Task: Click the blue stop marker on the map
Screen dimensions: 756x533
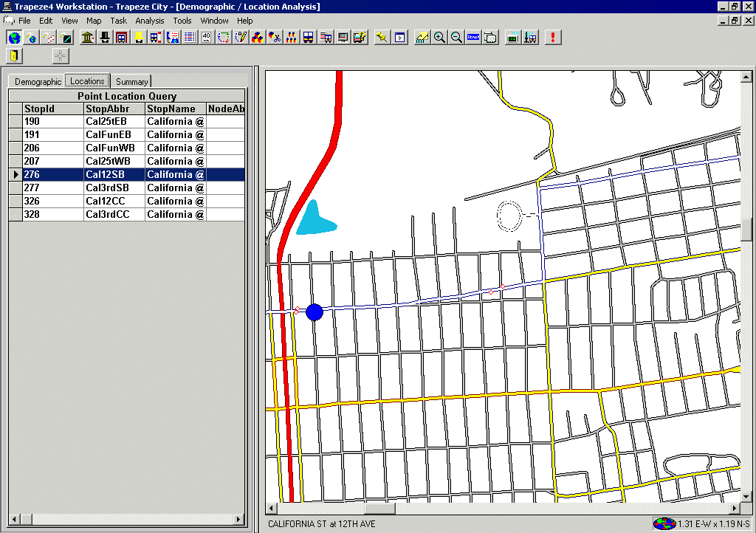Action: 314,312
